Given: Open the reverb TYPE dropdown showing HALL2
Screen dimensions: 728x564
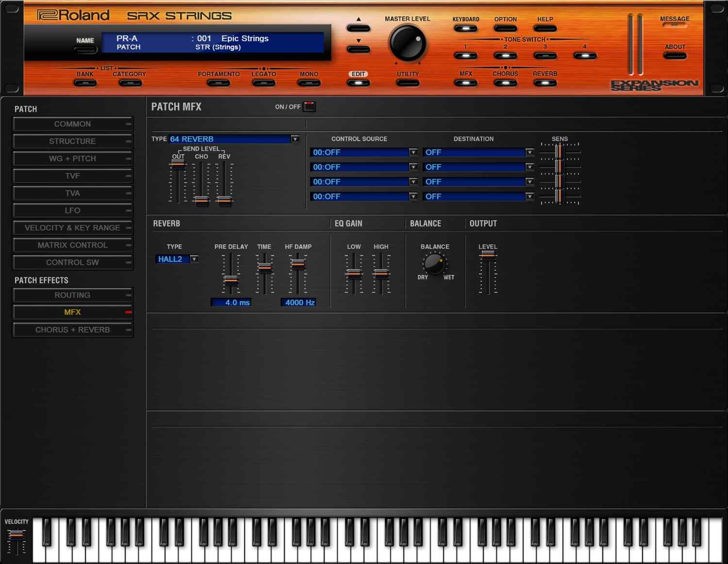Looking at the screenshot, I should pyautogui.click(x=194, y=259).
